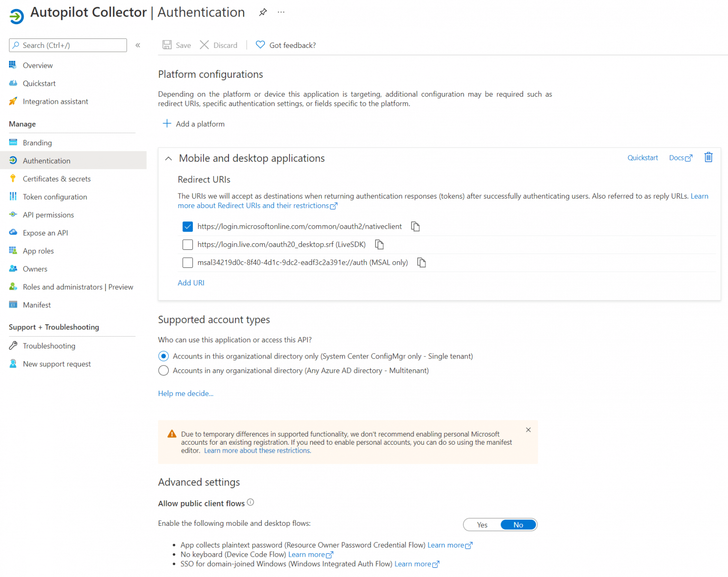Open the more options ellipsis menu
728x577 pixels.
281,12
